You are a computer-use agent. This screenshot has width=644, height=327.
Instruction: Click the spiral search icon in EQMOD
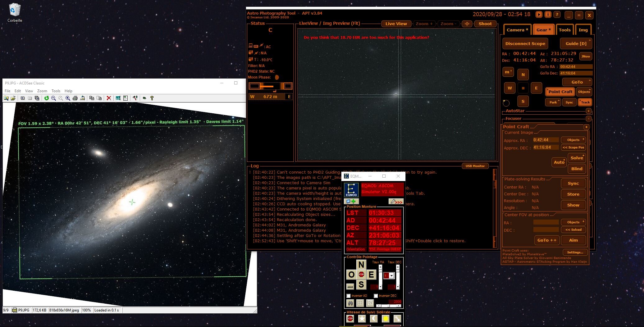coord(370,303)
